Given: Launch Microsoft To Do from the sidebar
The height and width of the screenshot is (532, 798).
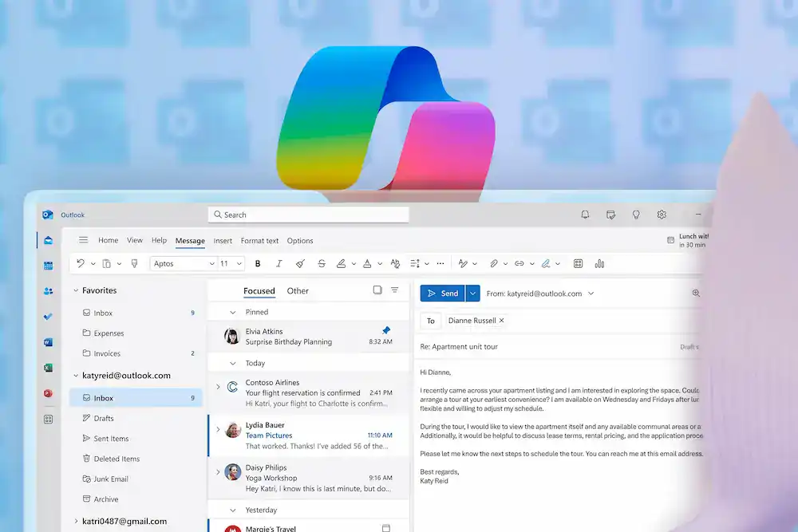Looking at the screenshot, I should (47, 316).
